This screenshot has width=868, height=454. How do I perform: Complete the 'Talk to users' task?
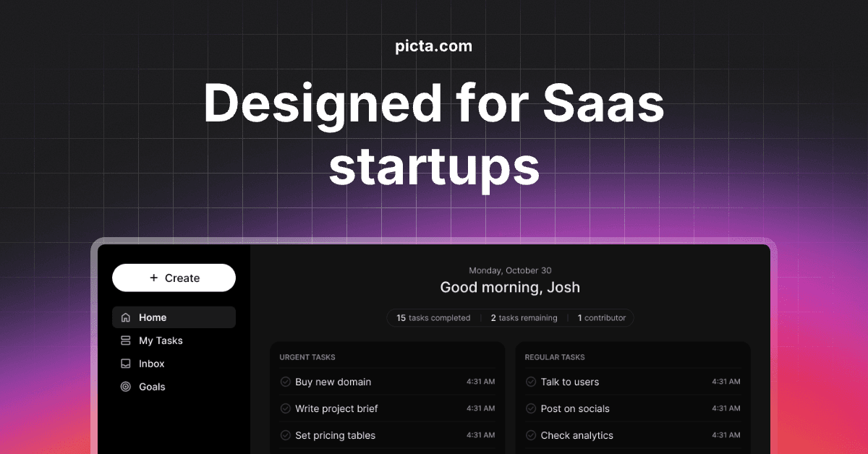tap(531, 382)
